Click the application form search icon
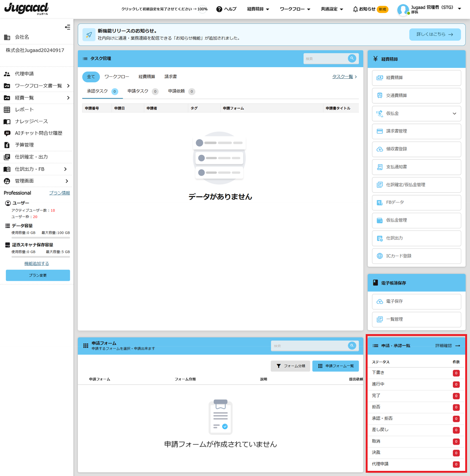Image resolution: width=470 pixels, height=476 pixels. click(352, 346)
